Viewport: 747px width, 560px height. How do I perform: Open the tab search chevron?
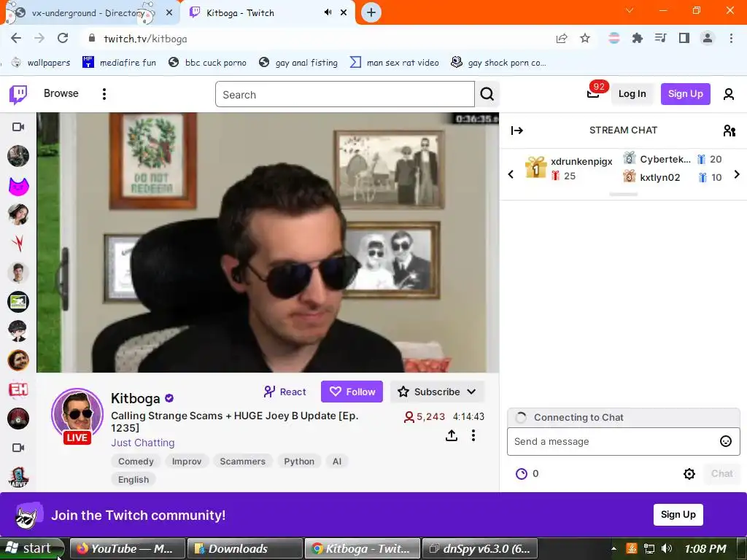pyautogui.click(x=630, y=10)
